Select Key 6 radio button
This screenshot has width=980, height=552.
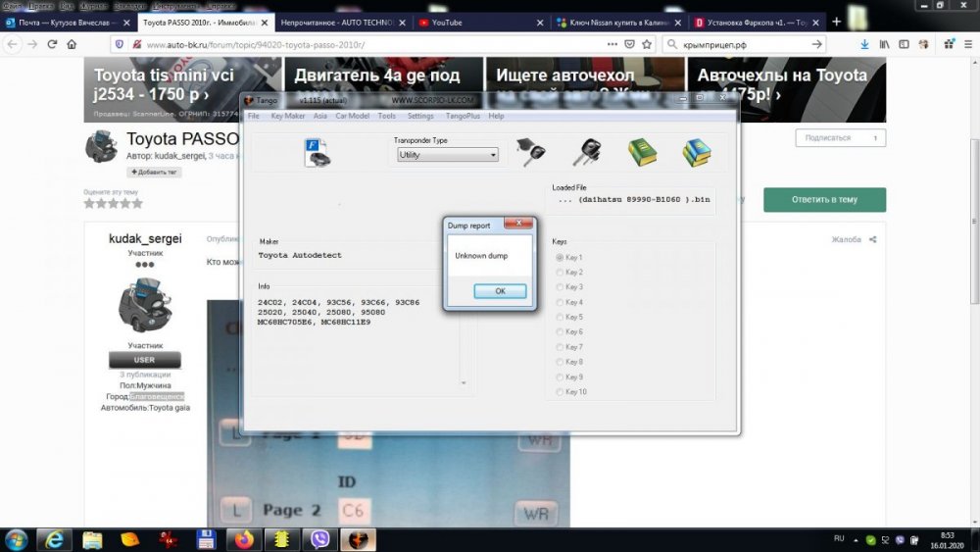click(560, 332)
